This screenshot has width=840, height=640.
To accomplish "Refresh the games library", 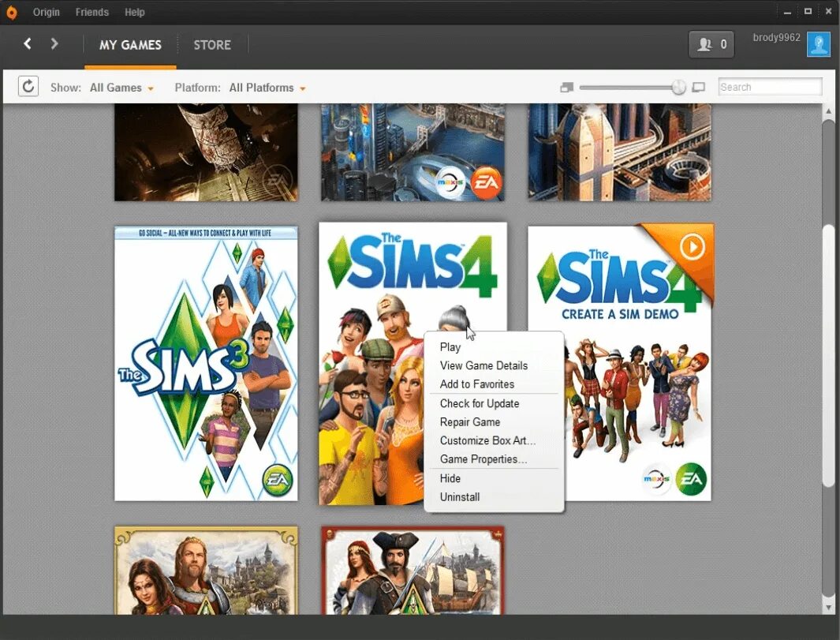I will (28, 86).
